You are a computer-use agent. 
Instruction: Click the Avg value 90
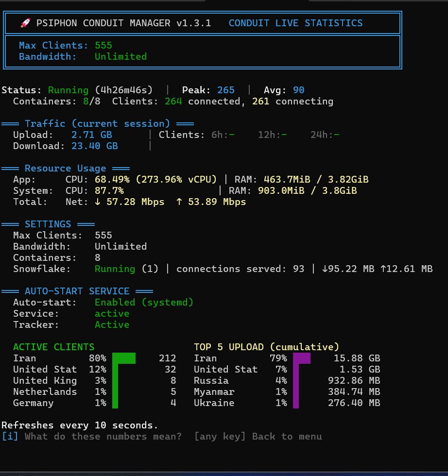pyautogui.click(x=298, y=90)
